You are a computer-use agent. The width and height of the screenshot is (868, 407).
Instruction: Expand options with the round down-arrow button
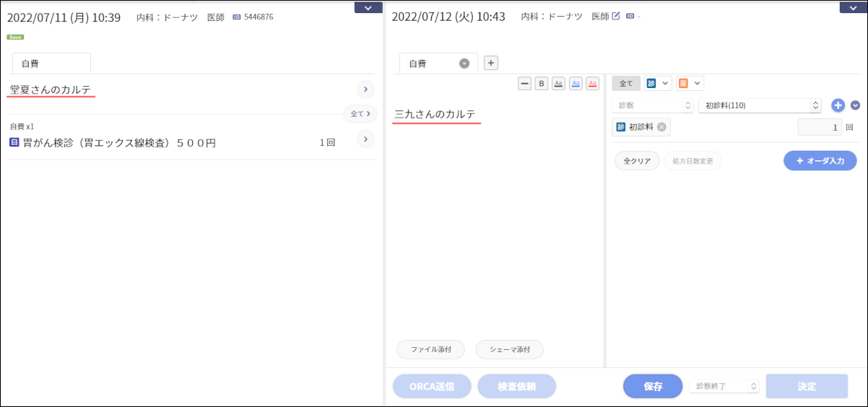point(856,105)
